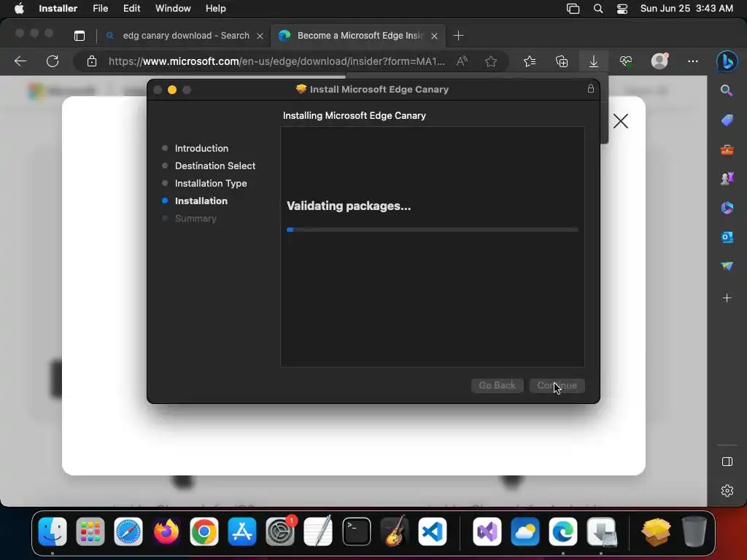The height and width of the screenshot is (560, 747).
Task: Click the Stage Manager menu bar icon
Action: tap(573, 9)
